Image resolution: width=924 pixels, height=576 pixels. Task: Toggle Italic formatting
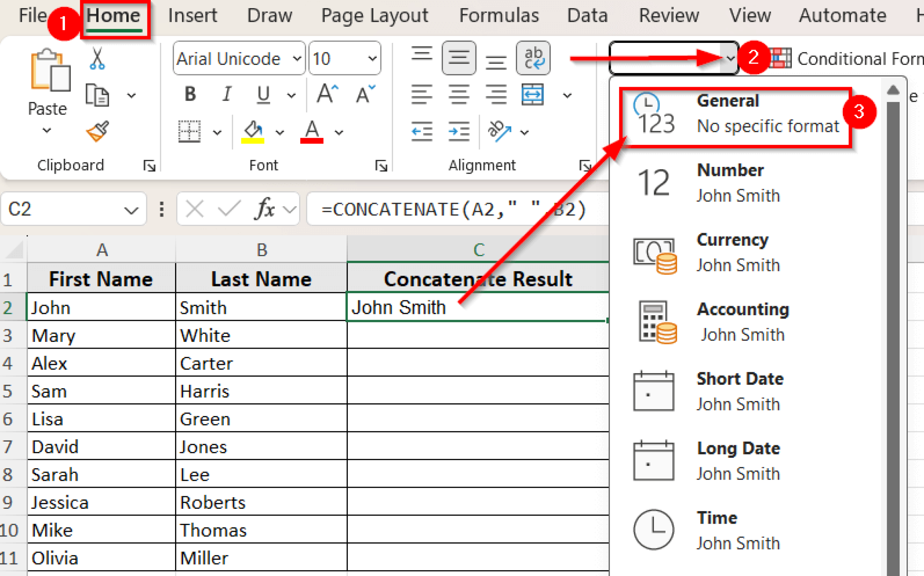(227, 94)
